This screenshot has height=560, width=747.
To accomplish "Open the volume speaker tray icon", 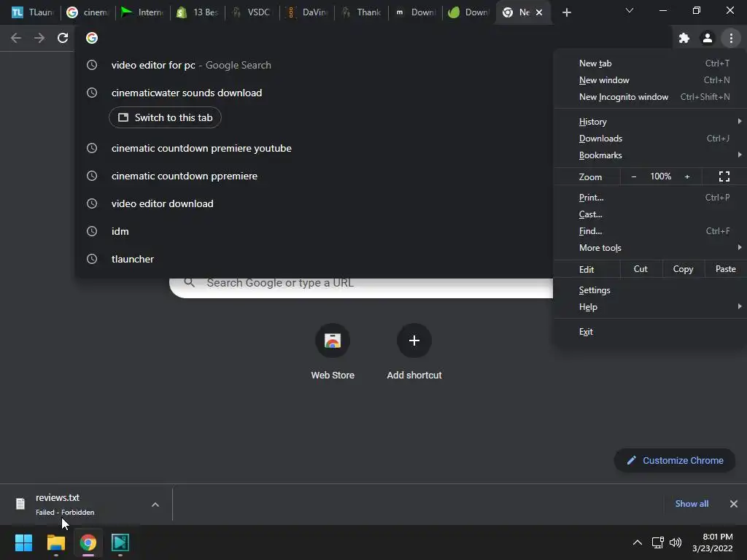I will tap(675, 542).
